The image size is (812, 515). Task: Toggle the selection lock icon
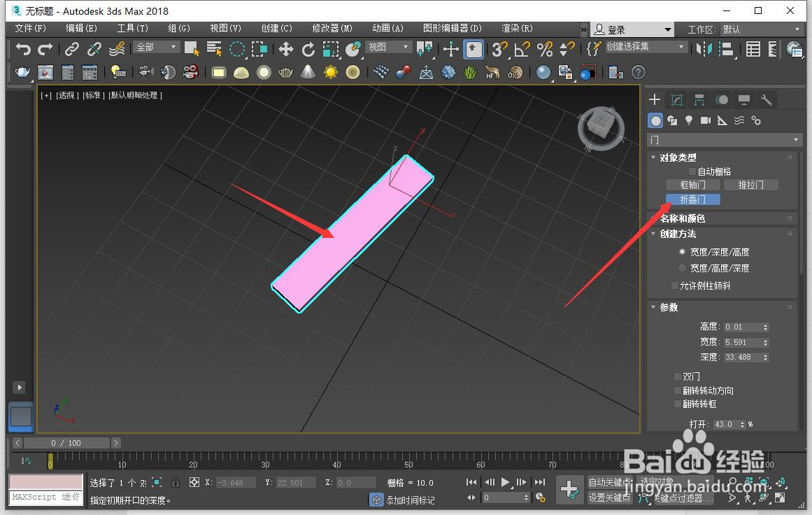point(176,482)
